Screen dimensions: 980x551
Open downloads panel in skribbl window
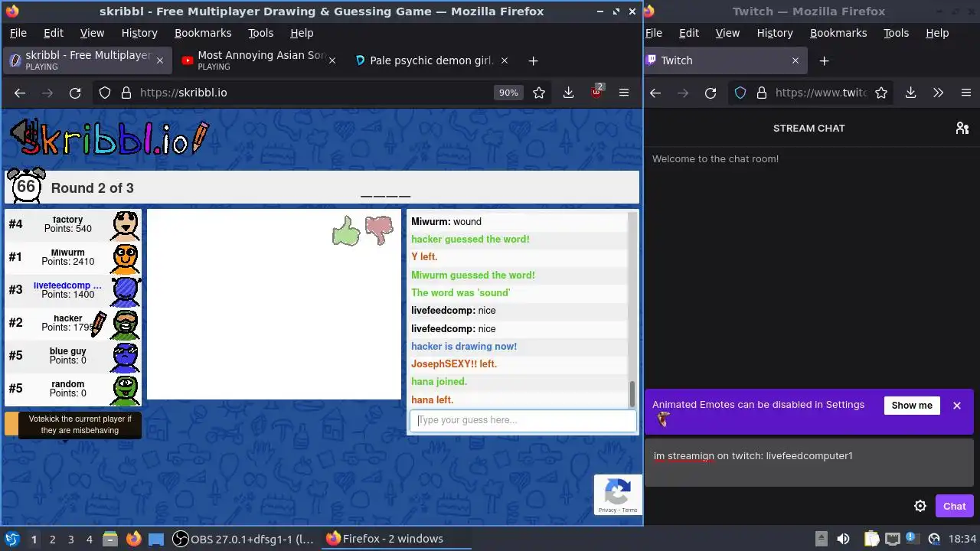click(x=568, y=93)
